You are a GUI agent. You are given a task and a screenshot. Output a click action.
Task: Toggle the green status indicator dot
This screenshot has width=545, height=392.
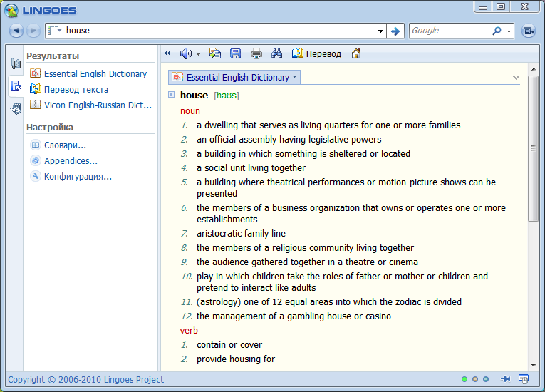[x=464, y=379]
